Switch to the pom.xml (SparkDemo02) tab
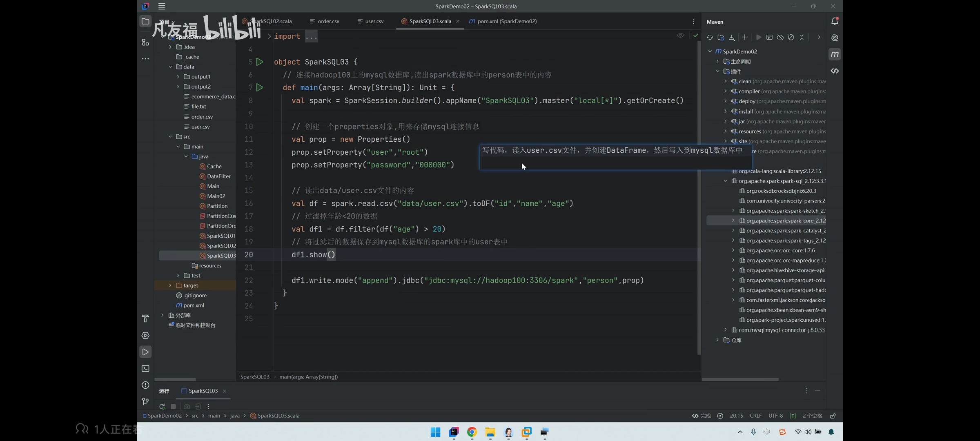The image size is (980, 441). coord(506,21)
